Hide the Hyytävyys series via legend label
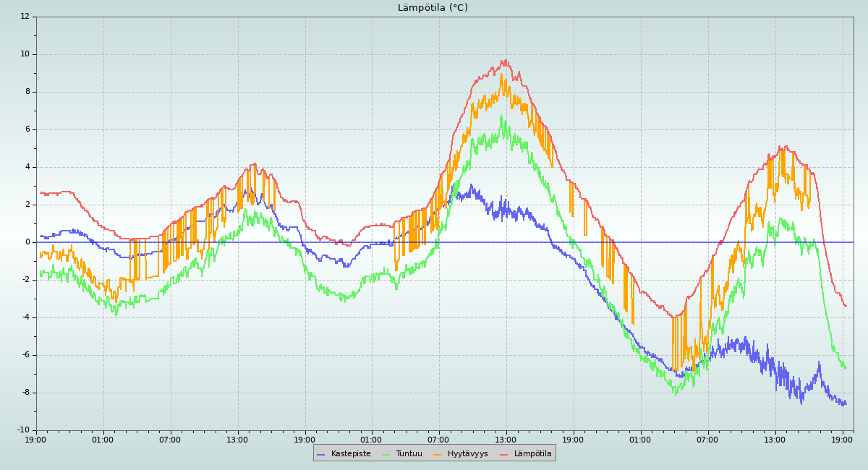The width and height of the screenshot is (868, 470). click(467, 454)
